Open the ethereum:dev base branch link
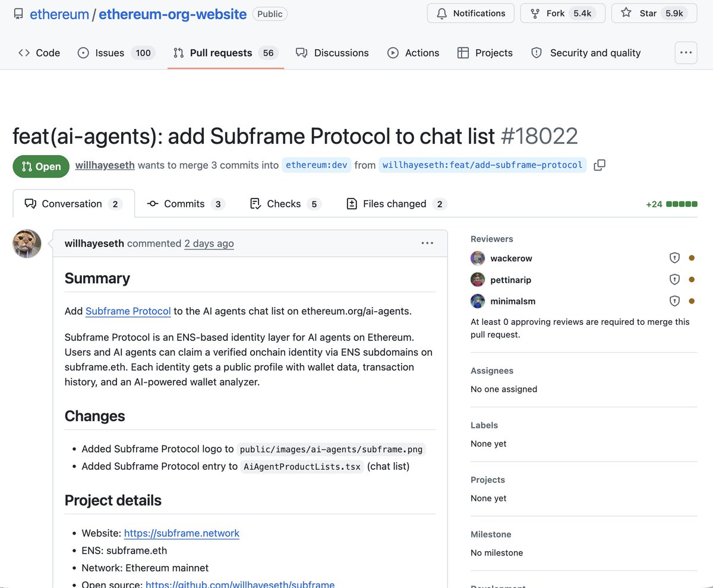Viewport: 713px width, 588px height. [x=316, y=165]
